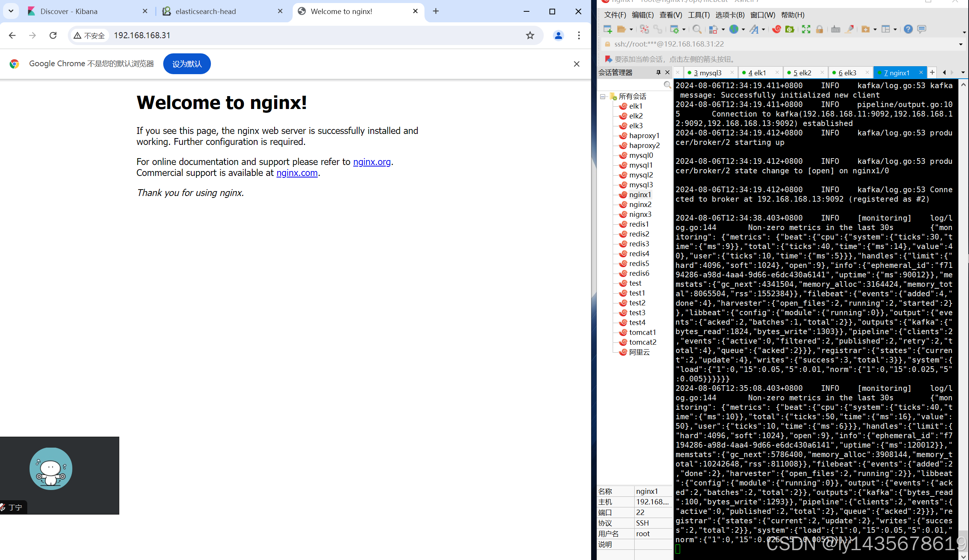Screen dimensions: 969x560
Task: Click the chat bubble feedback icon in Xshell
Action: pyautogui.click(x=922, y=29)
